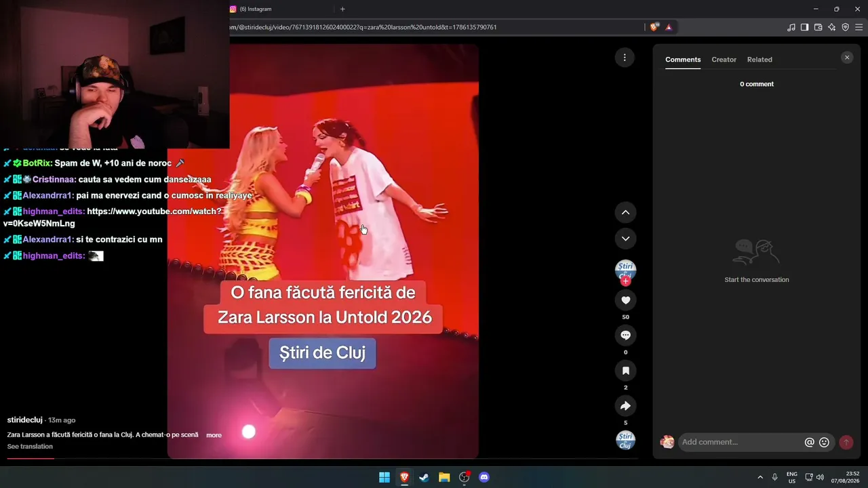Open the stiridecluj profile username link
Screen dimensions: 868x488
pyautogui.click(x=25, y=420)
